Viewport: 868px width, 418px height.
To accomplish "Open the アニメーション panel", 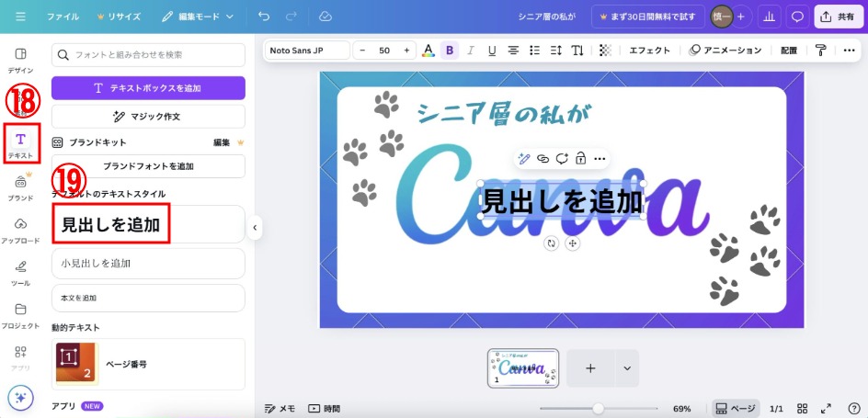I will tap(725, 51).
